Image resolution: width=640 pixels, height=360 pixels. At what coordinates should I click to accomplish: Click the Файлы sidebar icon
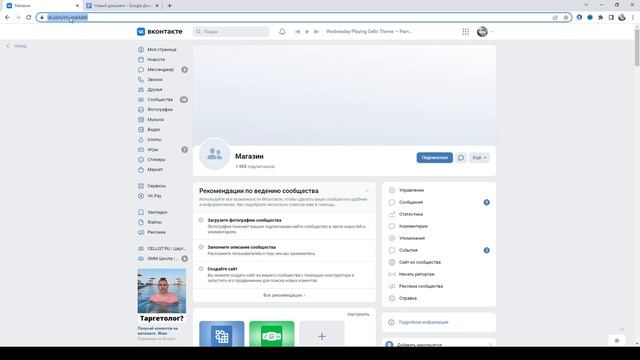coord(141,222)
